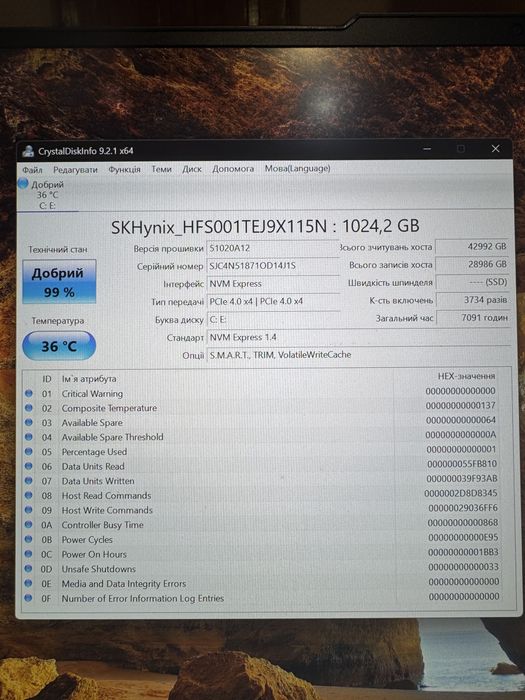Click the status dot for Data Units Written
Image resolution: width=525 pixels, height=700 pixels.
(29, 480)
